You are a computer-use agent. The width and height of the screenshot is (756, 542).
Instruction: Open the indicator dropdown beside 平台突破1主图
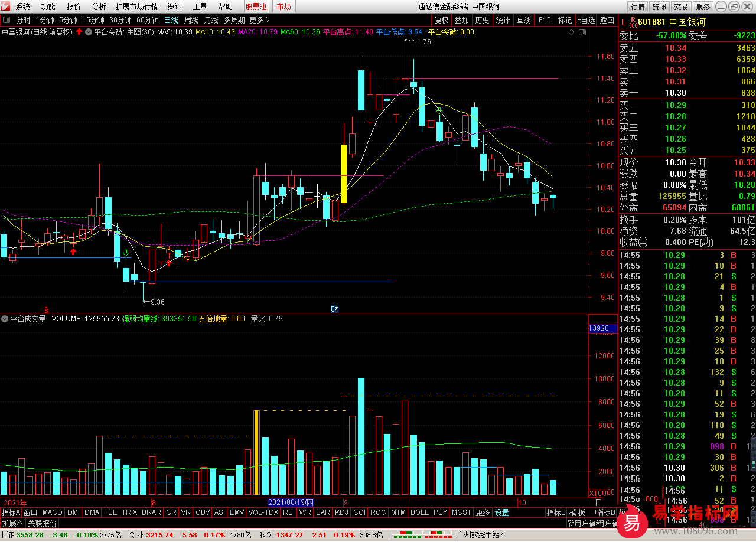coord(89,32)
